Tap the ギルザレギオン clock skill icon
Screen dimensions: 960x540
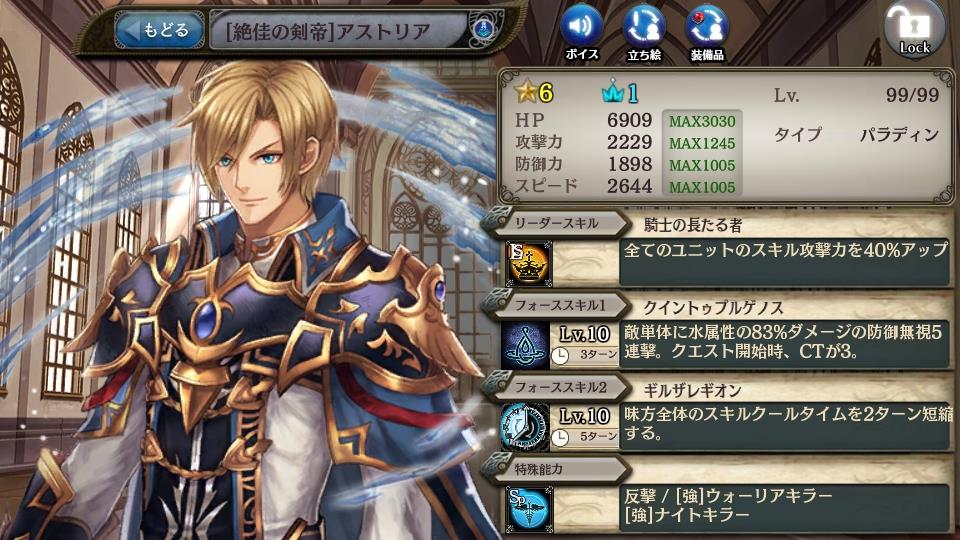(525, 427)
